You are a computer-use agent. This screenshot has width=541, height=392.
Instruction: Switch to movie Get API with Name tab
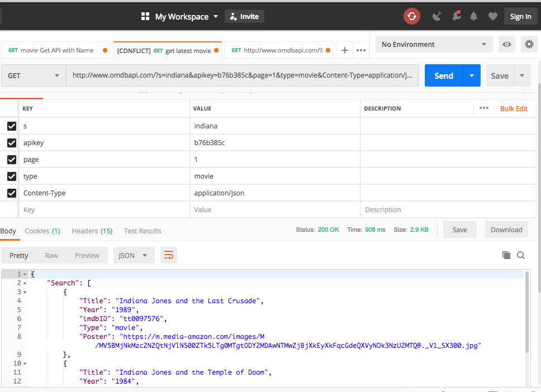[x=55, y=50]
